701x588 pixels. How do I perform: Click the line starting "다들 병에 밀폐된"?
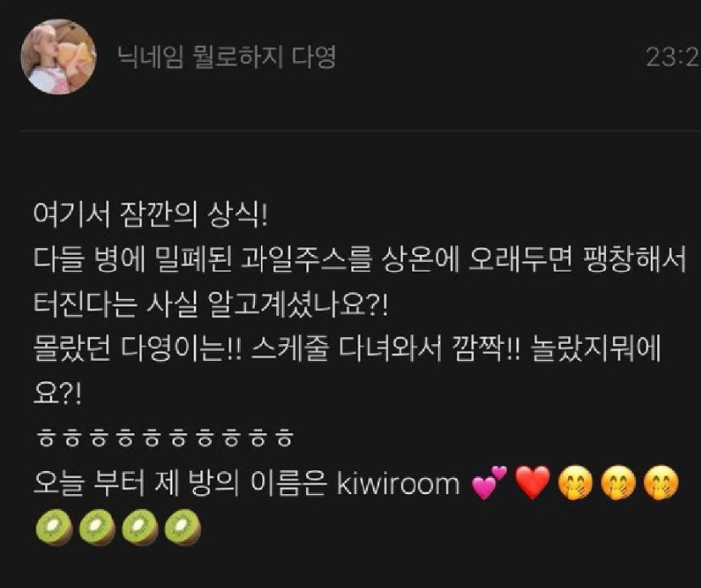pos(359,260)
